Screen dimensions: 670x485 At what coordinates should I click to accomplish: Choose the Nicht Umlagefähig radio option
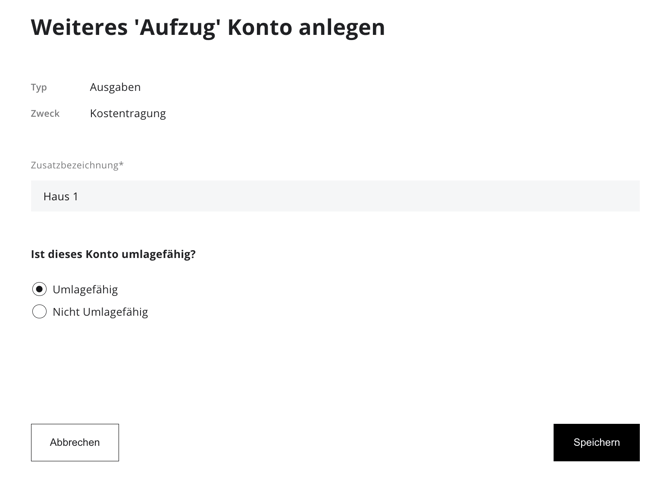click(39, 312)
